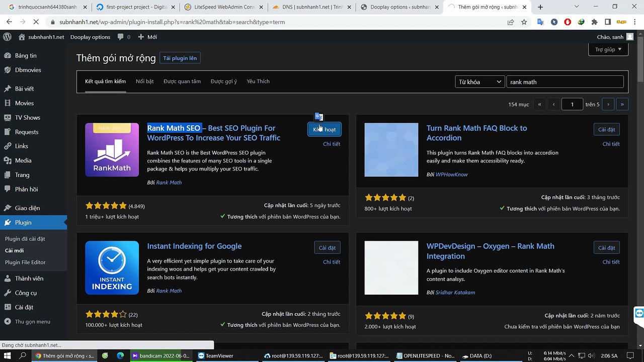Image resolution: width=644 pixels, height=362 pixels.
Task: Open a new browser tab
Action: pos(540,7)
